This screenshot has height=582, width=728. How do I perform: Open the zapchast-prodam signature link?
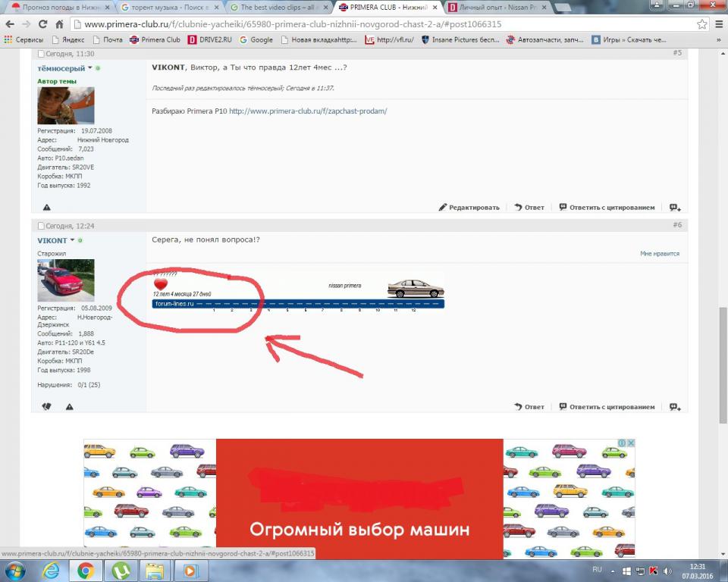point(308,111)
